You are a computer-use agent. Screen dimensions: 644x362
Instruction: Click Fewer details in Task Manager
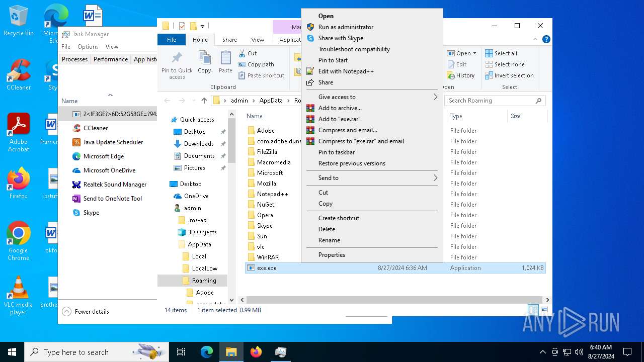tap(86, 312)
